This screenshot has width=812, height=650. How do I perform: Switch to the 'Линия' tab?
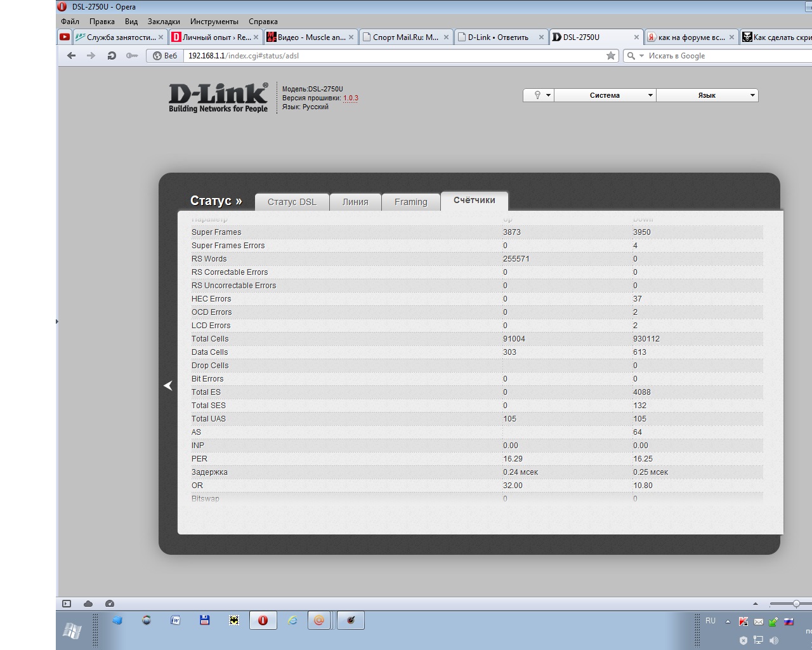[355, 202]
